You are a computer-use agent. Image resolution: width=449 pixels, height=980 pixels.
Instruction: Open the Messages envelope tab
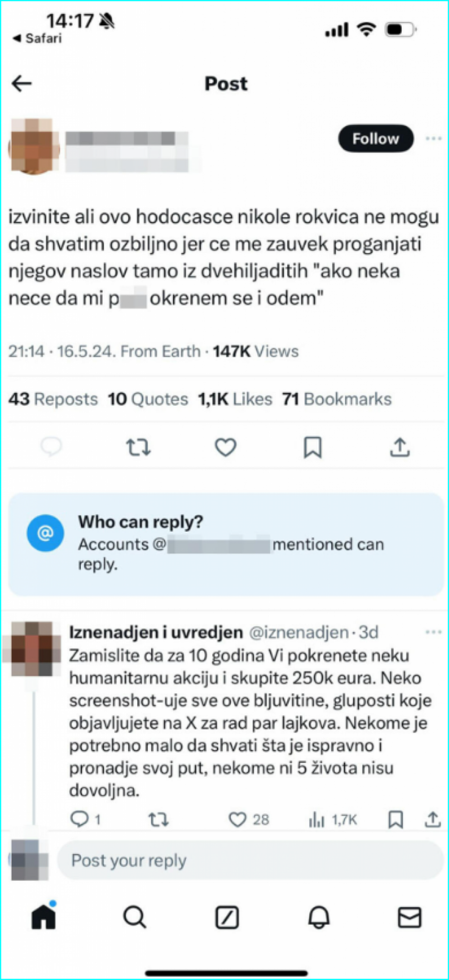point(410,917)
